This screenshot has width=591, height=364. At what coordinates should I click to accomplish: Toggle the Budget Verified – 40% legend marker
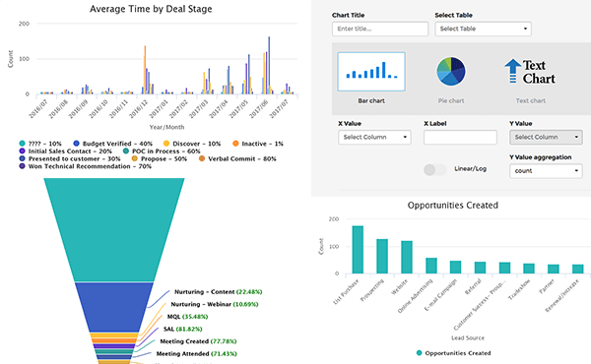[x=77, y=143]
